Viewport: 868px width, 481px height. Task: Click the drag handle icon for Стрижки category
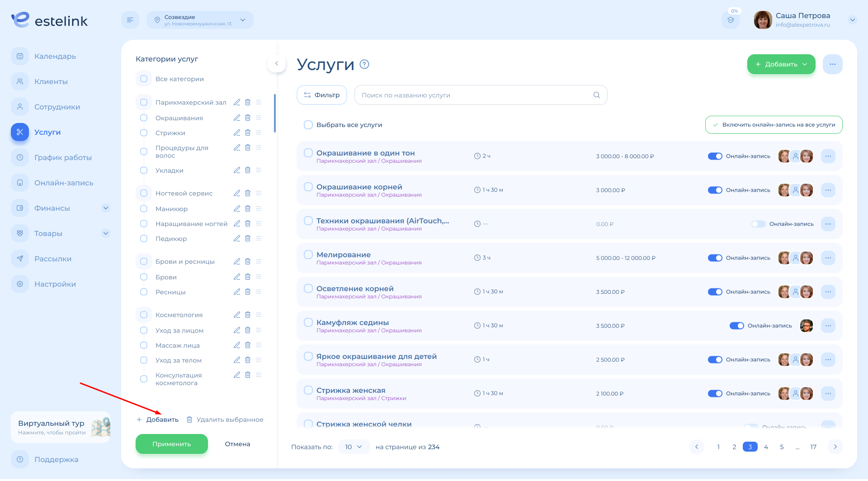pyautogui.click(x=259, y=133)
